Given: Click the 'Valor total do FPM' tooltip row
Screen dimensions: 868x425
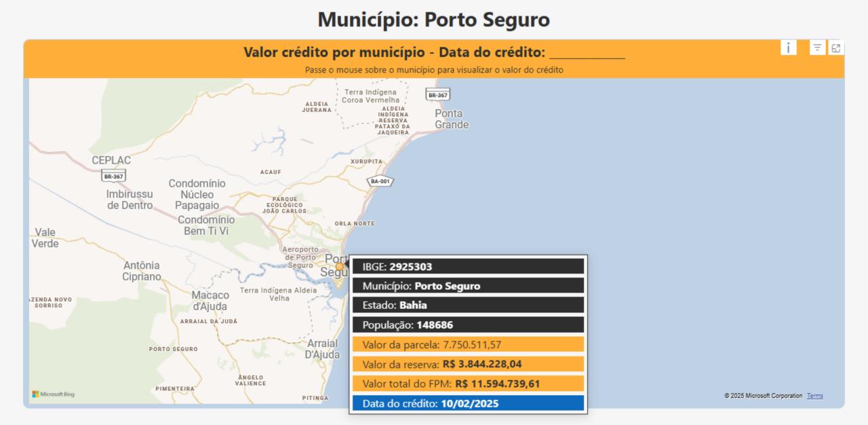Looking at the screenshot, I should click(x=468, y=384).
